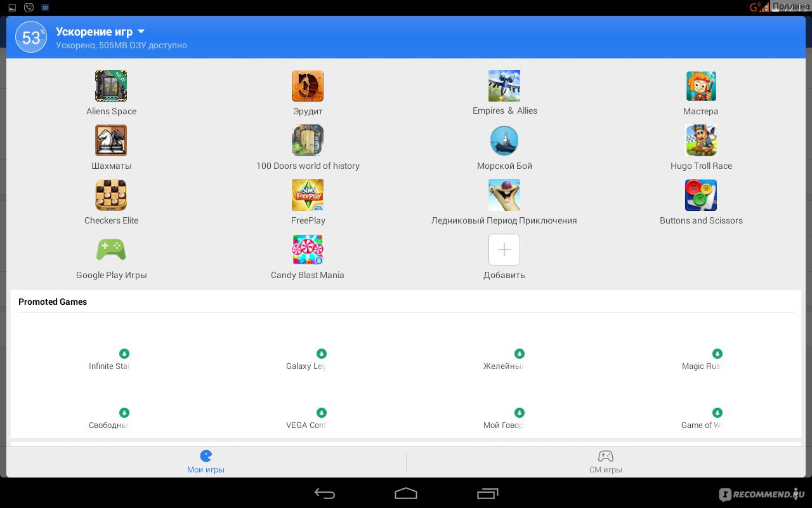Download Свободные promoted game via green arrow
The height and width of the screenshot is (508, 812).
[x=124, y=413]
